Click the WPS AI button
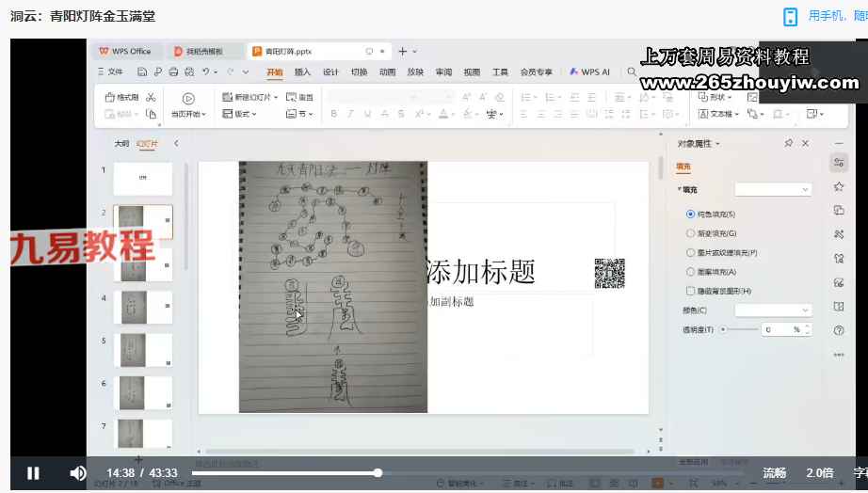 [589, 72]
